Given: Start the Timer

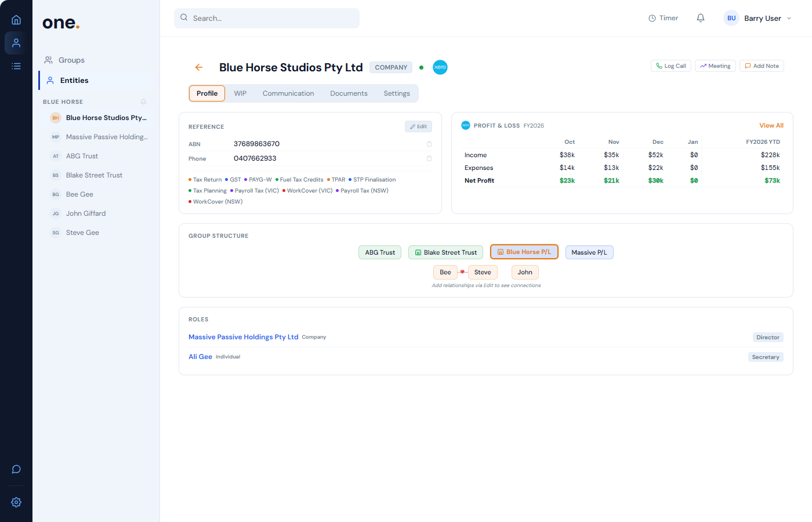Looking at the screenshot, I should point(664,18).
